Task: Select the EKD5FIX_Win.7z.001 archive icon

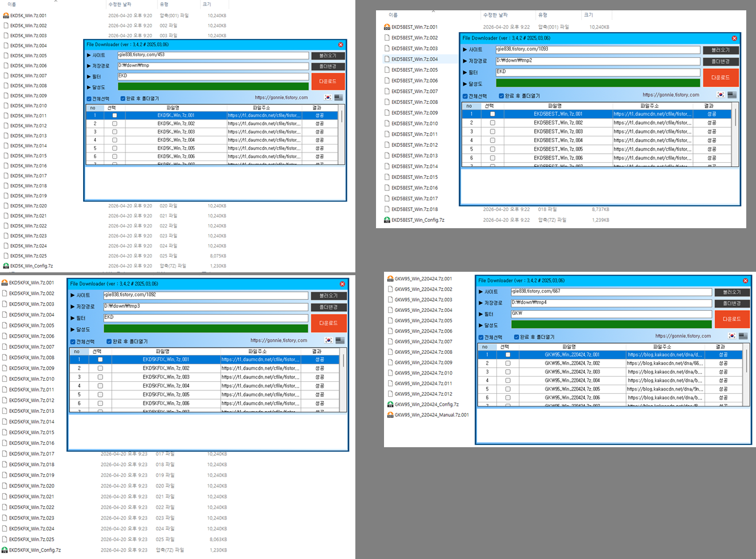Action: 5,283
